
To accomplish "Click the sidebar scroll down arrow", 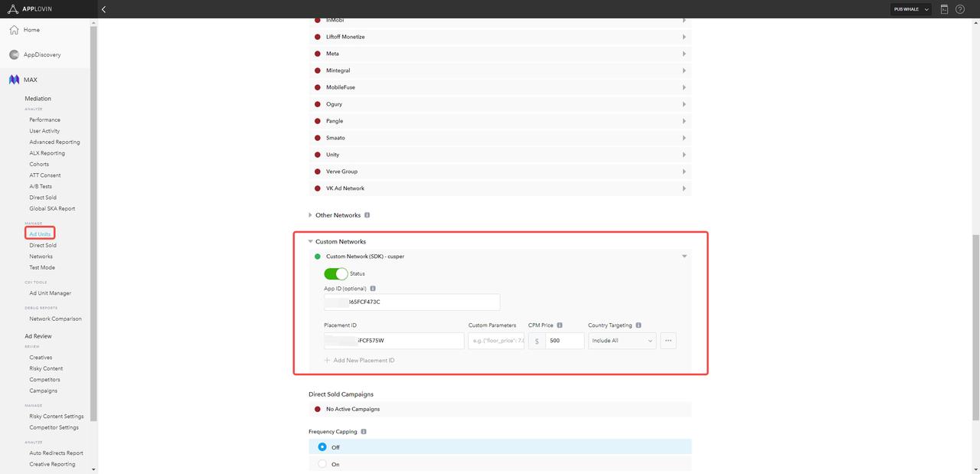I will click(94, 469).
